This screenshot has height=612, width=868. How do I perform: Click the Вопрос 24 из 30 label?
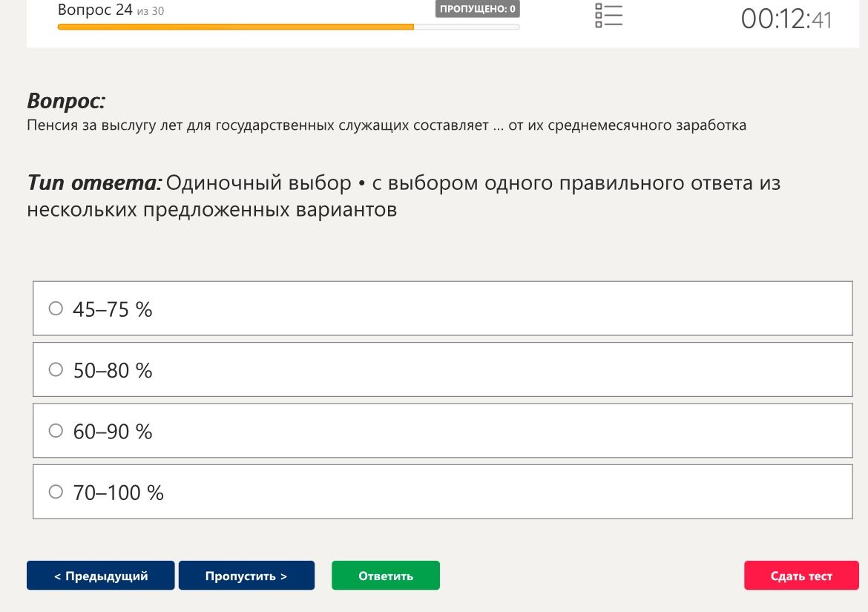click(111, 10)
